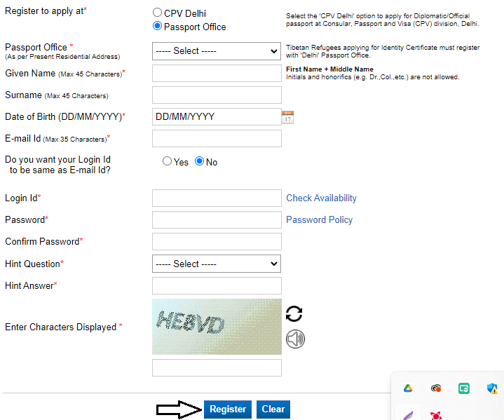Screen dimensions: 504x420
Task: Refresh the captcha image
Action: [x=294, y=314]
